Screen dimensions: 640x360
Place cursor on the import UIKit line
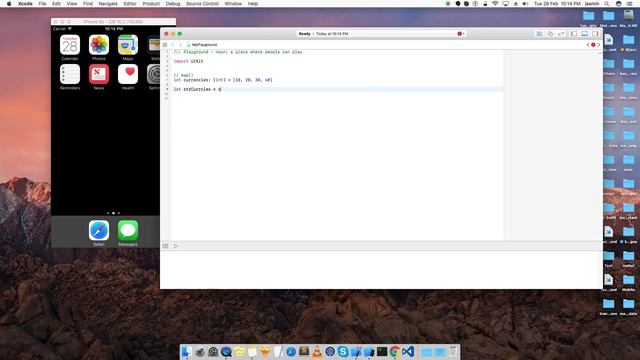[188, 61]
